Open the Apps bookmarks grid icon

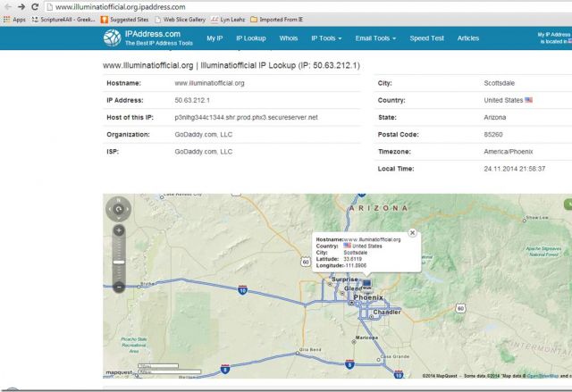pyautogui.click(x=6, y=20)
